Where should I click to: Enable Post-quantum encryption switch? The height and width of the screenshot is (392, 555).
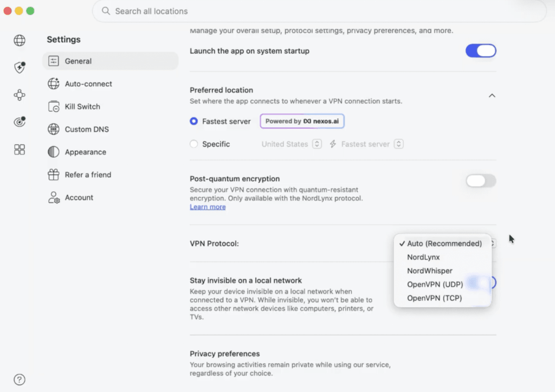tap(481, 181)
